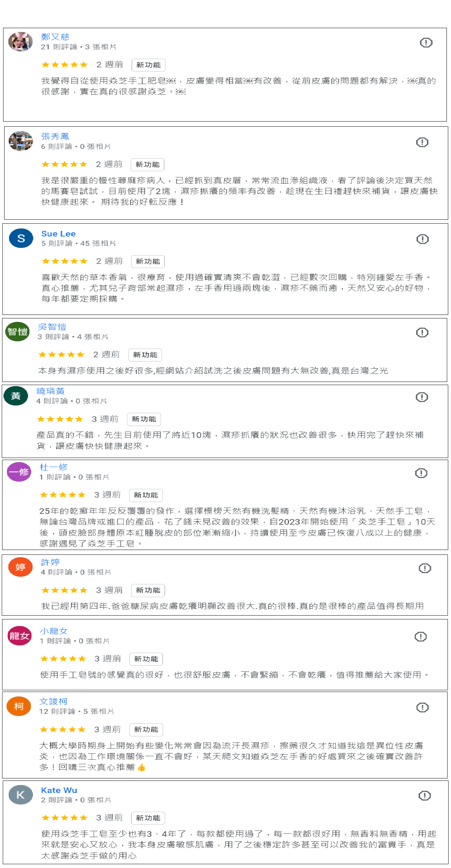Click 新功能 badge on 鄭又慈's review

pyautogui.click(x=148, y=65)
